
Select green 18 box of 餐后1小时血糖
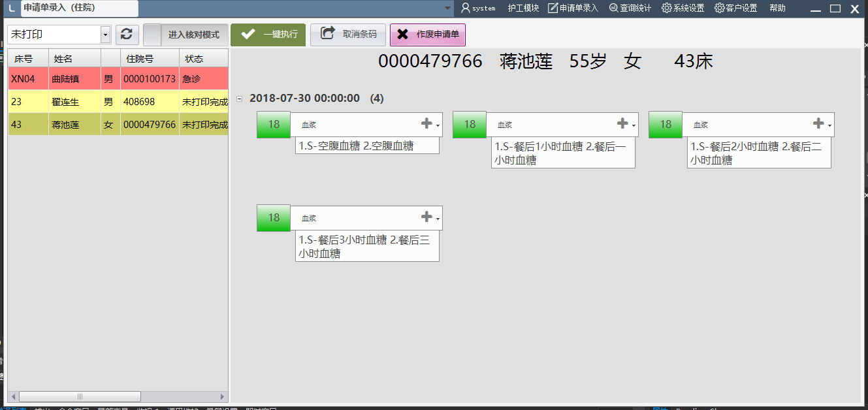(470, 125)
